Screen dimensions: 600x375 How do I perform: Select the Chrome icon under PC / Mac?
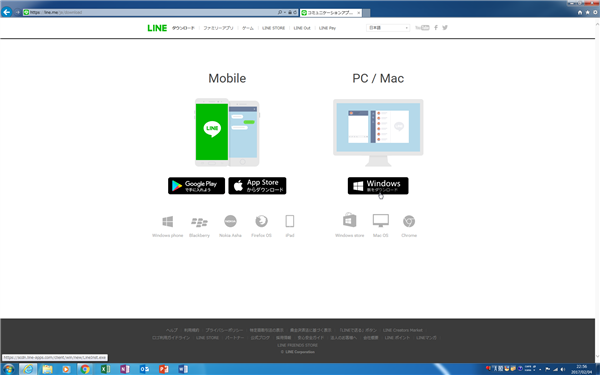[409, 221]
